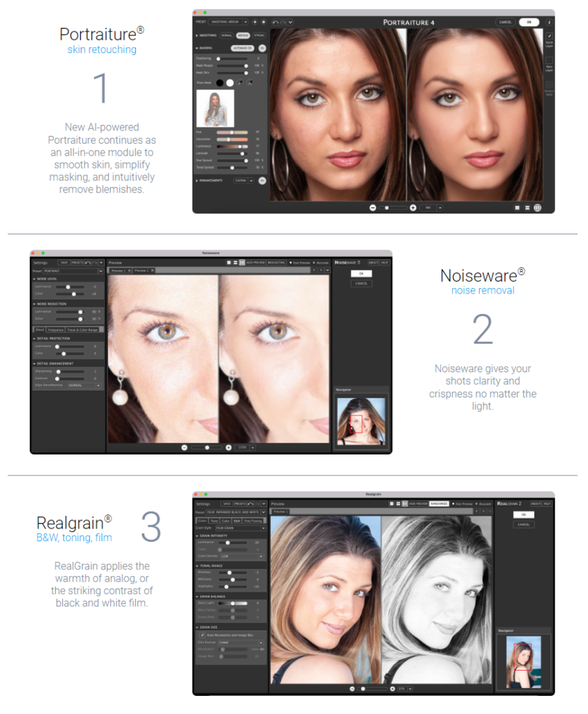588x714 pixels.
Task: Expand the Smoothing section in Portraiture
Action: 197,35
